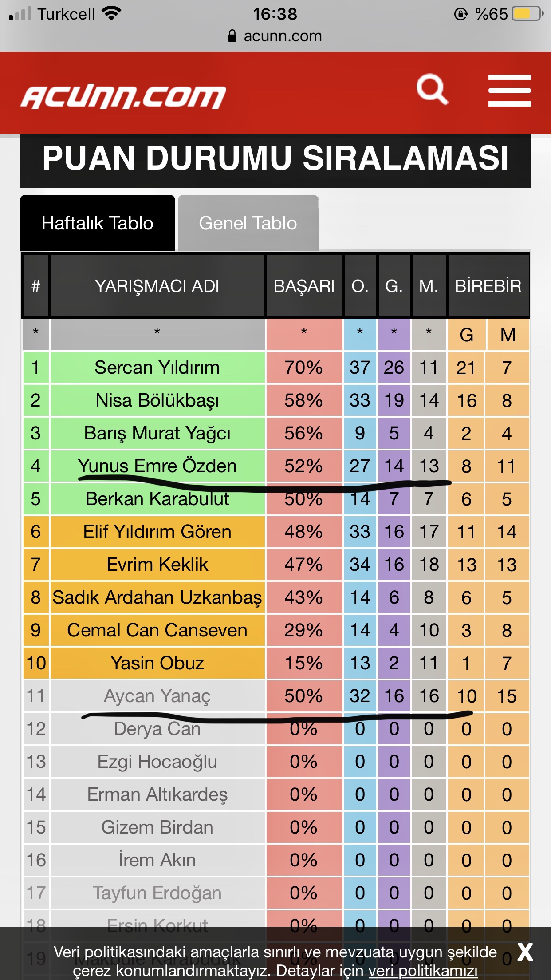
Task: Tap the acunn.com logo
Action: (x=124, y=97)
